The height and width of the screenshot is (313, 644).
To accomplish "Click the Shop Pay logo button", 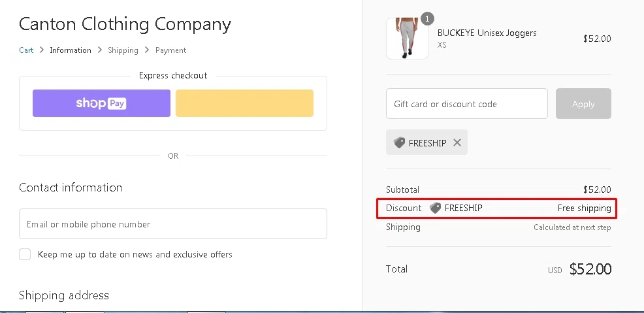I will pos(101,103).
